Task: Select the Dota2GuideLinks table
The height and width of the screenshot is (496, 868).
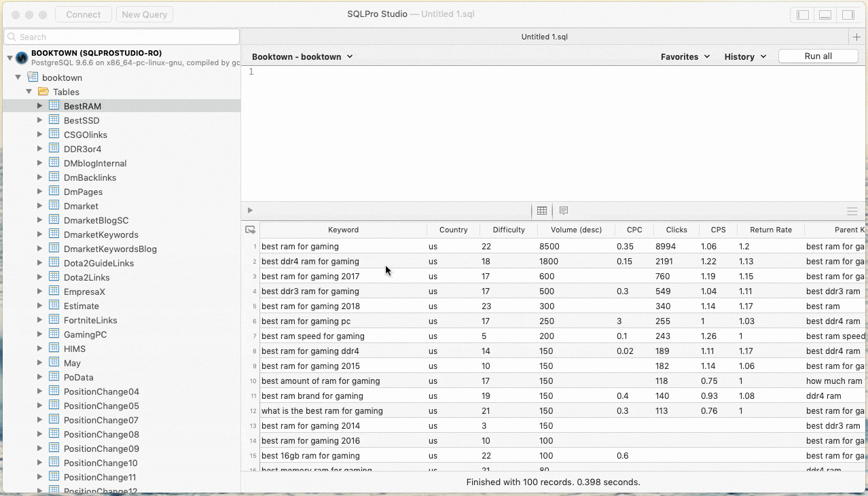Action: click(98, 263)
